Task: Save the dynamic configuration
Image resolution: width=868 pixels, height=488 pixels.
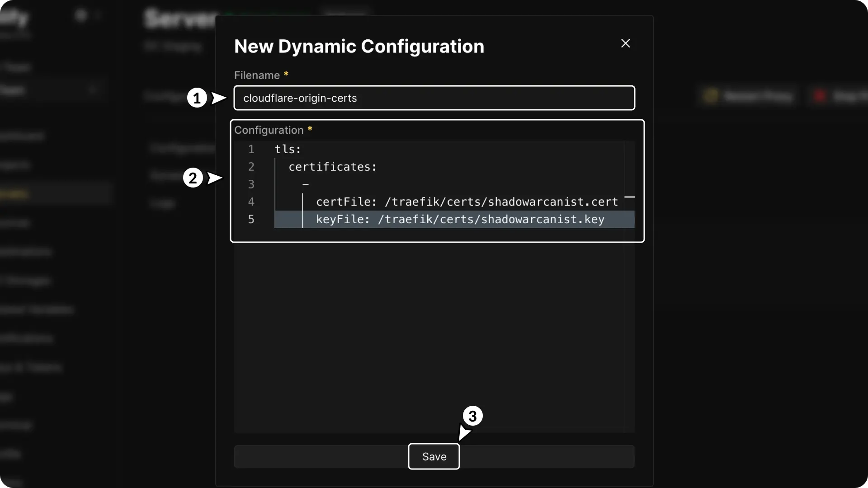Action: 434,456
